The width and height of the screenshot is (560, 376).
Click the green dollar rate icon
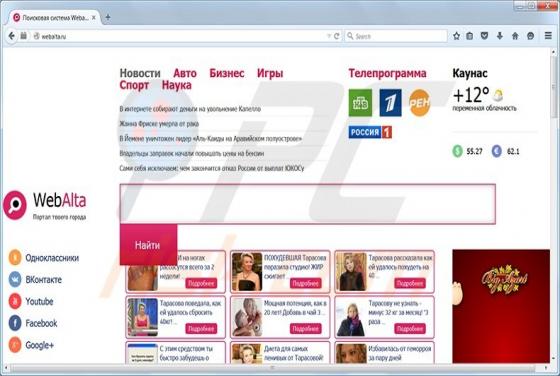[x=458, y=151]
